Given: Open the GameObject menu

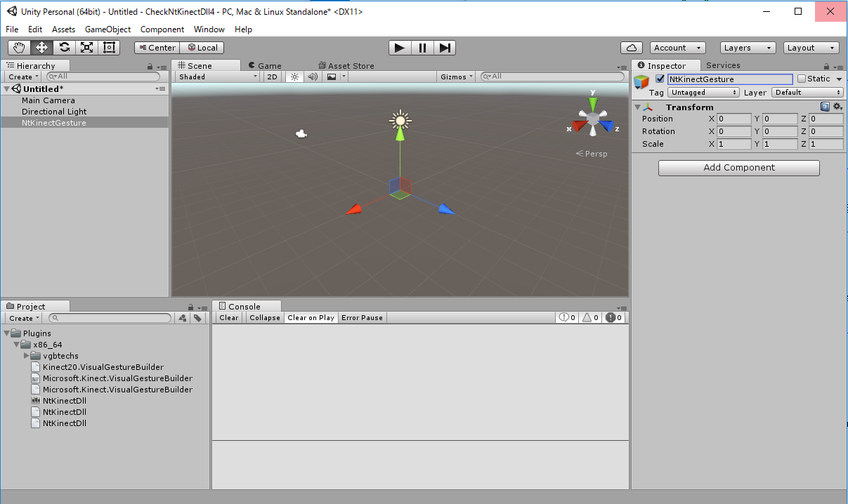Looking at the screenshot, I should tap(107, 29).
